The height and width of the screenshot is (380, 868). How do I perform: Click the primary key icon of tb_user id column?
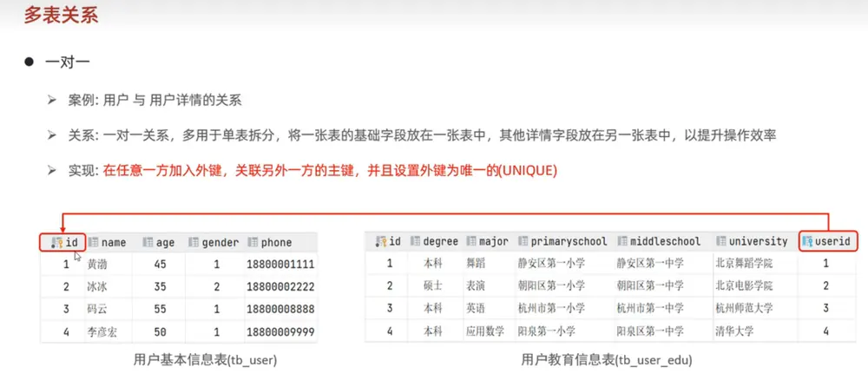point(56,242)
